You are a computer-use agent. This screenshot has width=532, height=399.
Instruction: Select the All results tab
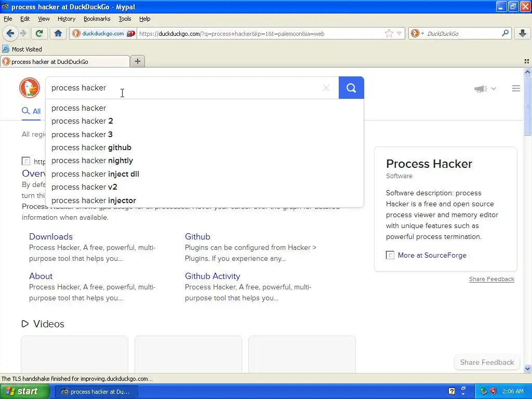tap(31, 111)
